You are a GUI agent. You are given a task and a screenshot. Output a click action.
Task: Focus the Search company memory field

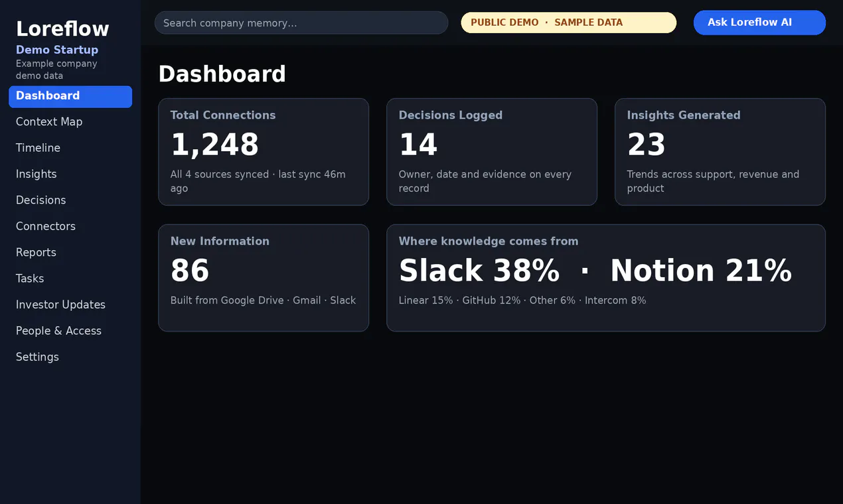coord(301,23)
